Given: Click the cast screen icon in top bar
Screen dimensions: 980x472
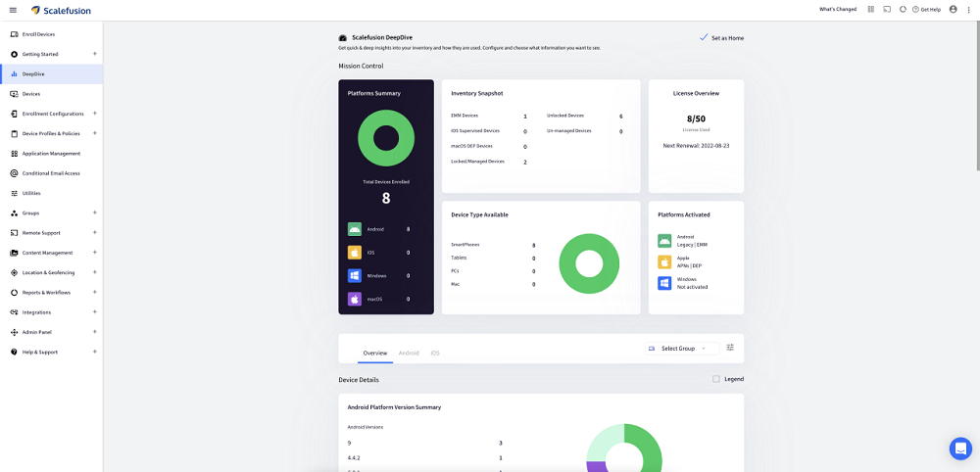Looking at the screenshot, I should click(x=886, y=10).
